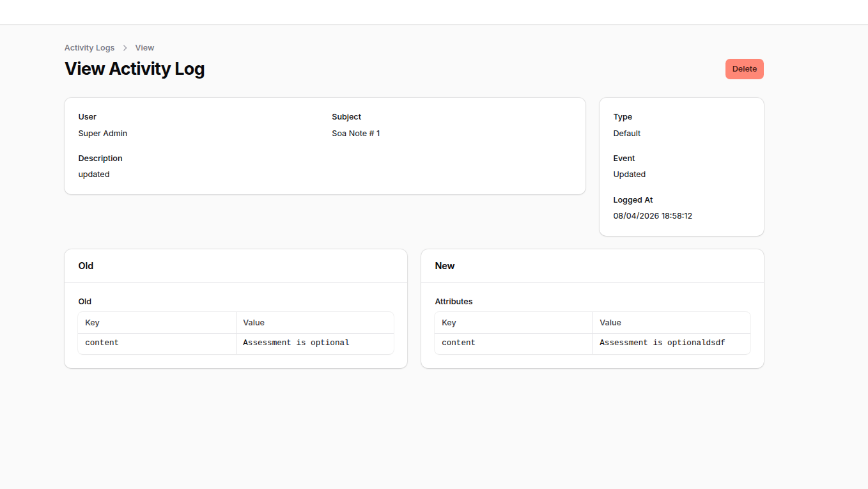Viewport: 868px width, 489px height.
Task: Click the Description field labeled updated
Action: click(93, 174)
